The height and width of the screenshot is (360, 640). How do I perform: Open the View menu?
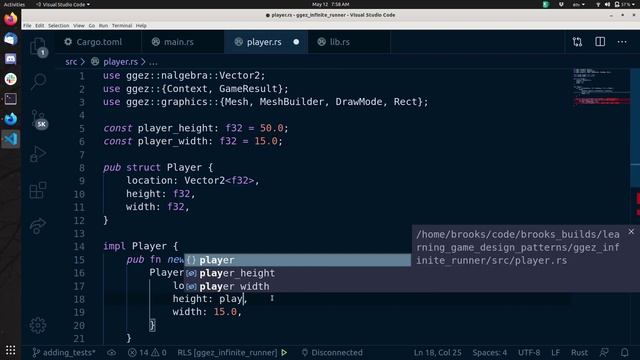coord(79,26)
